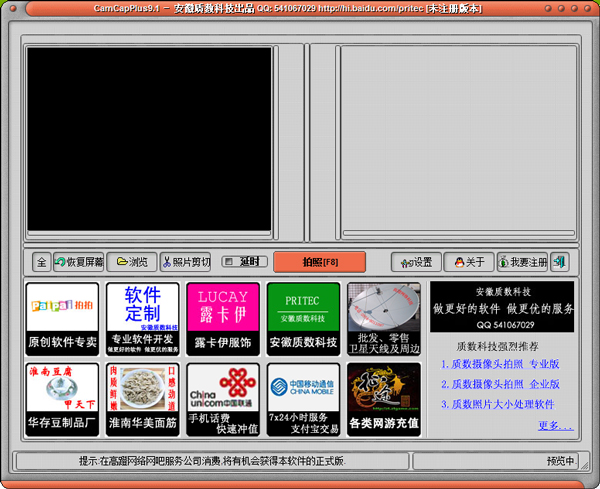
Task: Select the pink LUCAY 露卡伊服饰 tile
Action: pyautogui.click(x=222, y=318)
